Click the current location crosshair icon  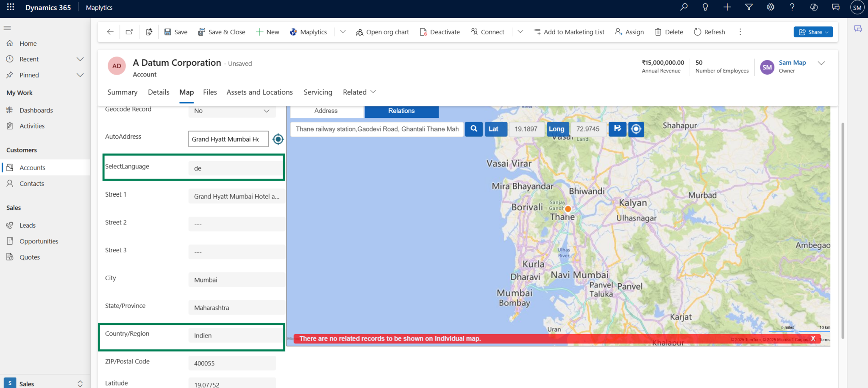point(636,129)
